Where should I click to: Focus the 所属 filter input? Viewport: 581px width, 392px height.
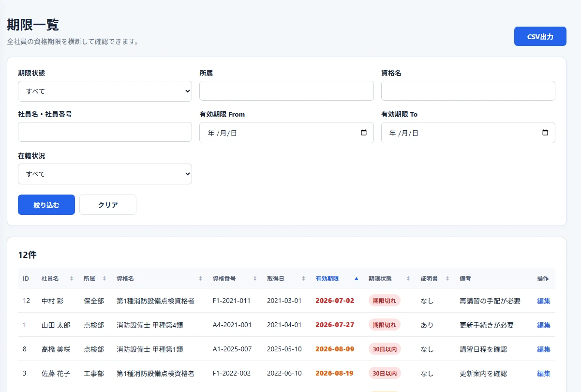click(286, 91)
